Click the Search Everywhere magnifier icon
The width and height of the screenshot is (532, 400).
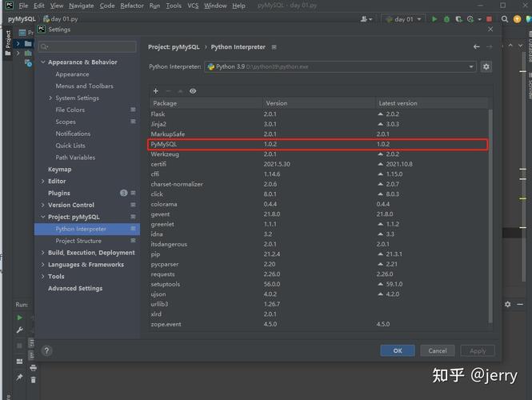[505, 19]
